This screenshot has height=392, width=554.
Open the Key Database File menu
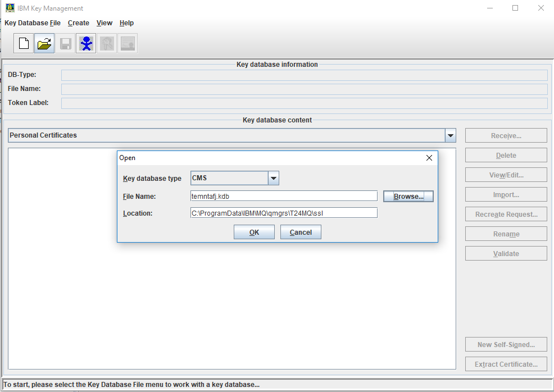point(33,23)
